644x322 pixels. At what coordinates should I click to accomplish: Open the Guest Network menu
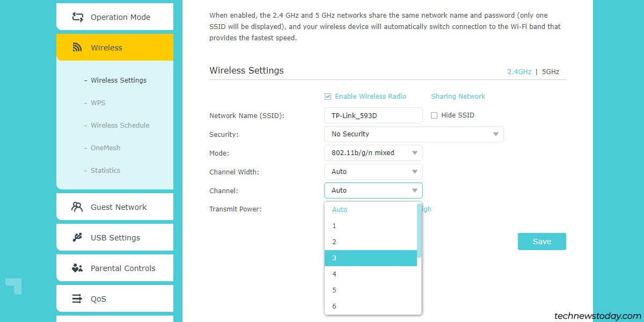pos(115,207)
